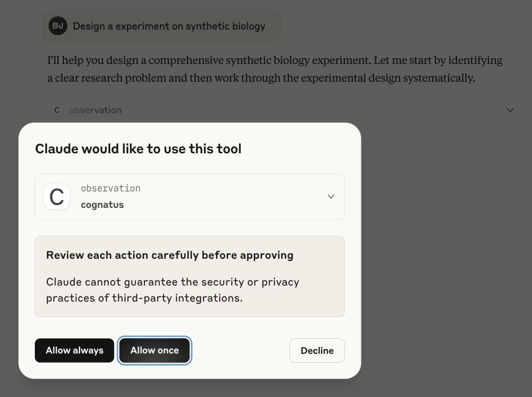
Task: Click the small C icon beside dimmed observation
Action: tap(57, 110)
